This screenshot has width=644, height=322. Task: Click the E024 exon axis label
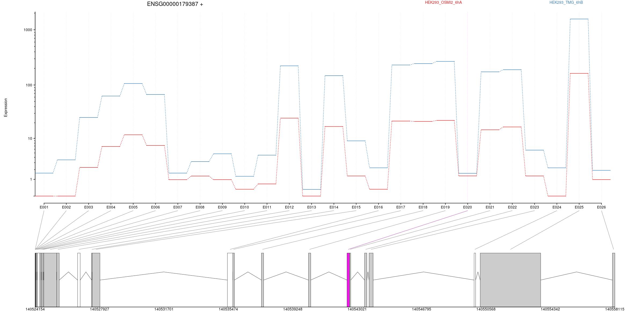tap(557, 207)
